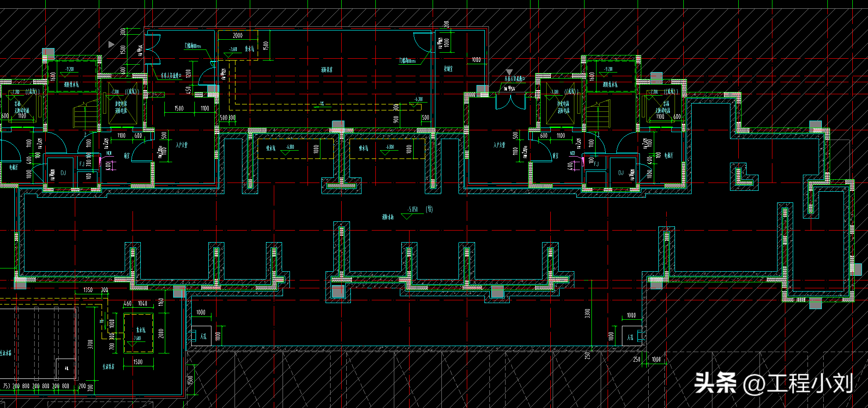Click the left 入户大堂 lobby label
868x408 pixels.
[181, 145]
